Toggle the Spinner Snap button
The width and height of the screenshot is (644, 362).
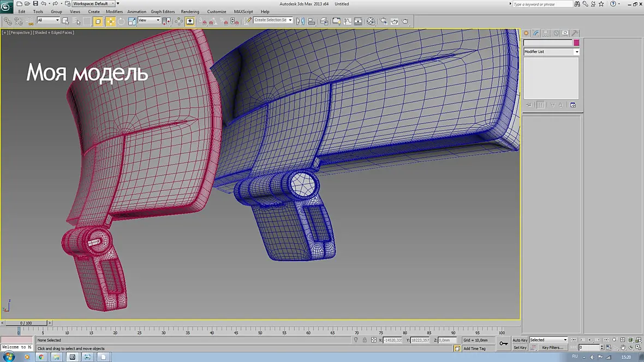(235, 21)
